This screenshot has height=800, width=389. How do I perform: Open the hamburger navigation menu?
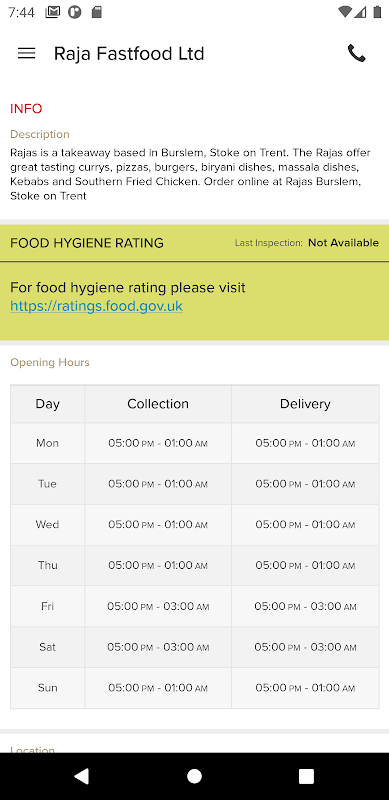click(x=27, y=54)
